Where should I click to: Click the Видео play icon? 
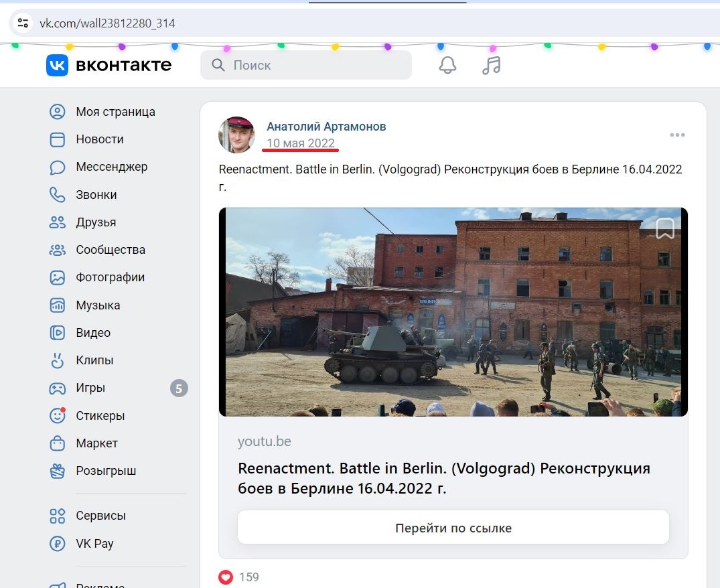point(58,333)
